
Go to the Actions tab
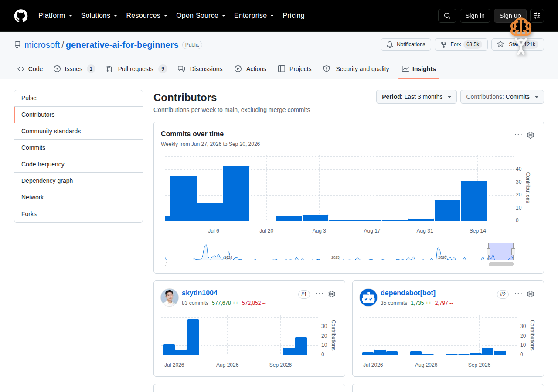[x=251, y=69]
